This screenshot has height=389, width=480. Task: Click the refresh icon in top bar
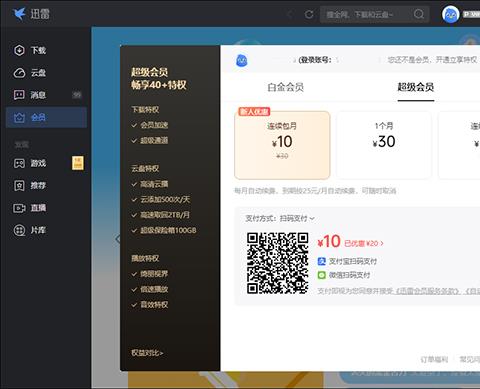point(309,14)
